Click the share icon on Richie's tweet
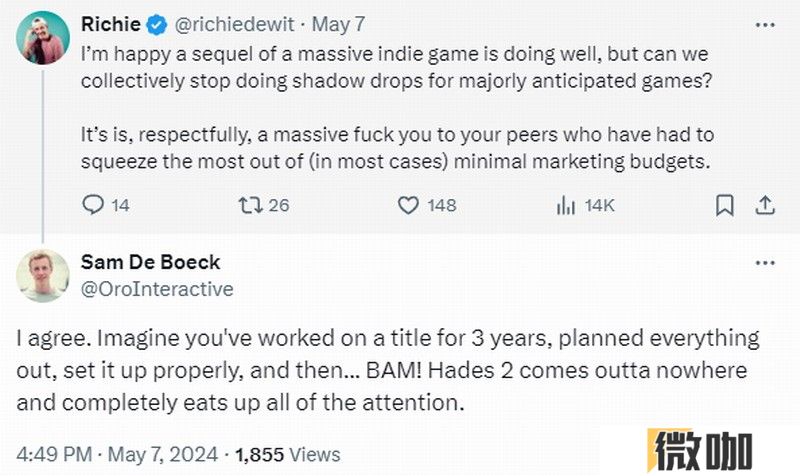This screenshot has width=800, height=476. [765, 205]
